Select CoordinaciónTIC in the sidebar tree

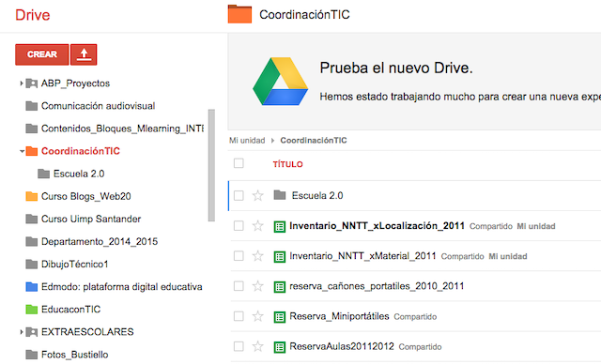(81, 151)
